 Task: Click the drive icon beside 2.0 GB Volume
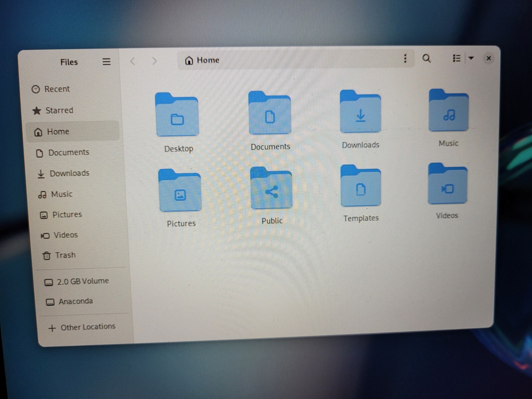49,282
